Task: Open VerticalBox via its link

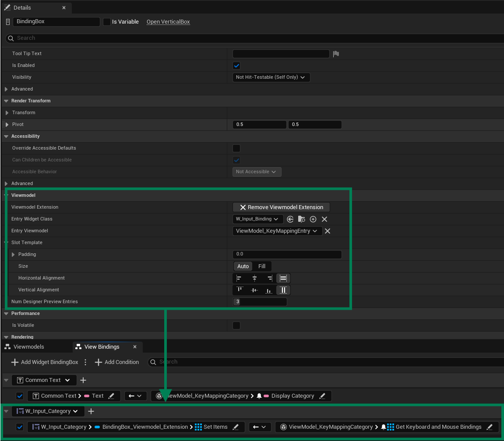Action: [x=168, y=21]
